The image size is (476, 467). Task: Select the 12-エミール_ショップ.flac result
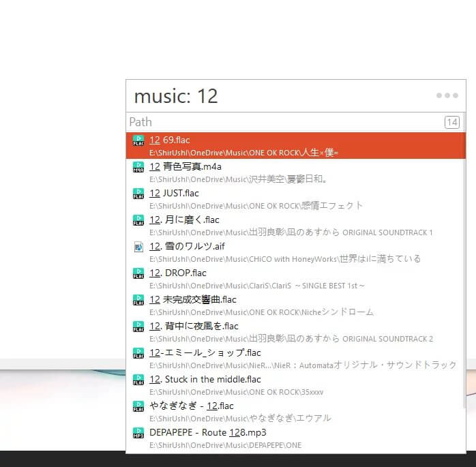(293, 358)
